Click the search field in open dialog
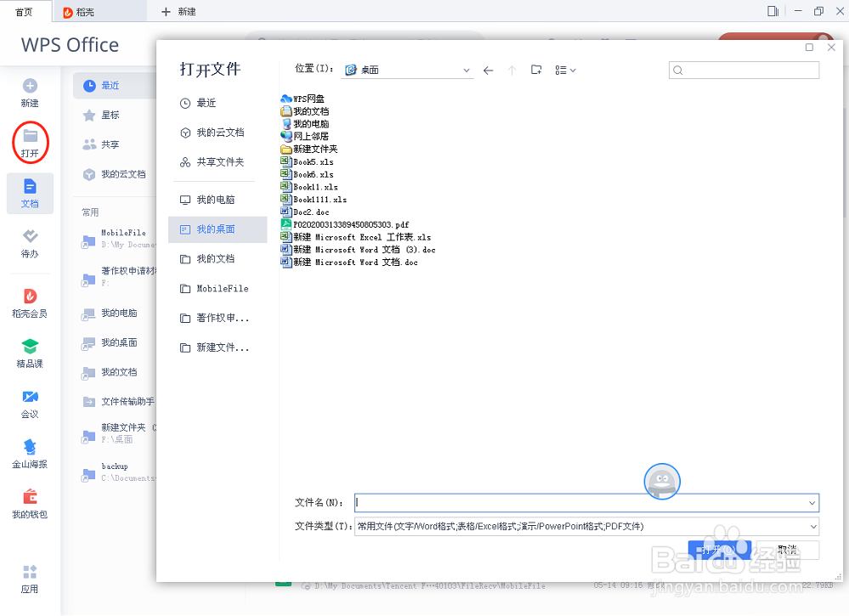The width and height of the screenshot is (849, 616). point(744,71)
